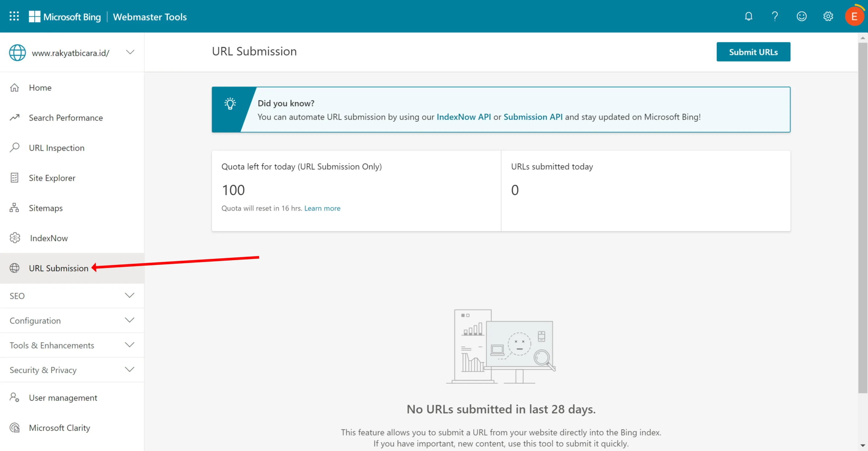Click the feedback smiley icon
The width and height of the screenshot is (868, 451).
(x=801, y=16)
